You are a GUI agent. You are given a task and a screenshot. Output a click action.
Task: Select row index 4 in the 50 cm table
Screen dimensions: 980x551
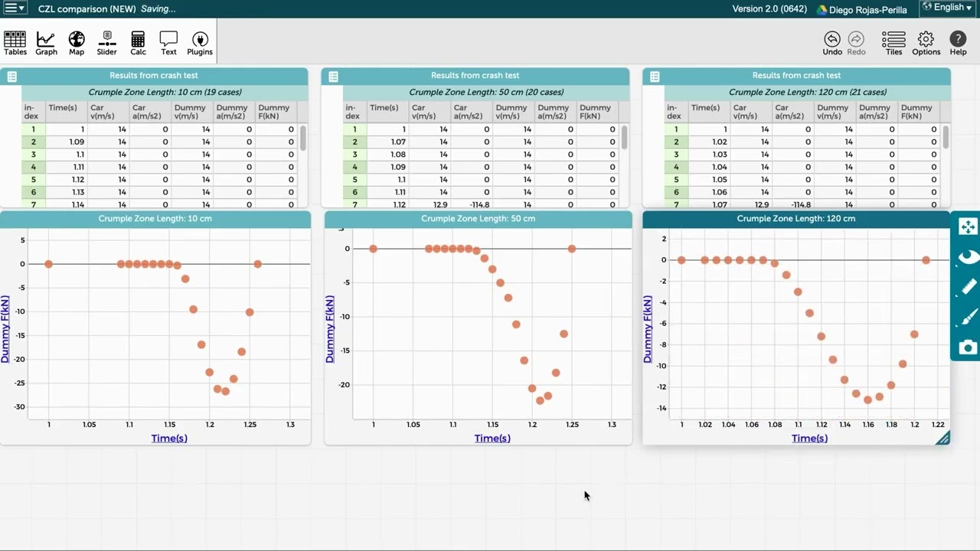point(355,167)
